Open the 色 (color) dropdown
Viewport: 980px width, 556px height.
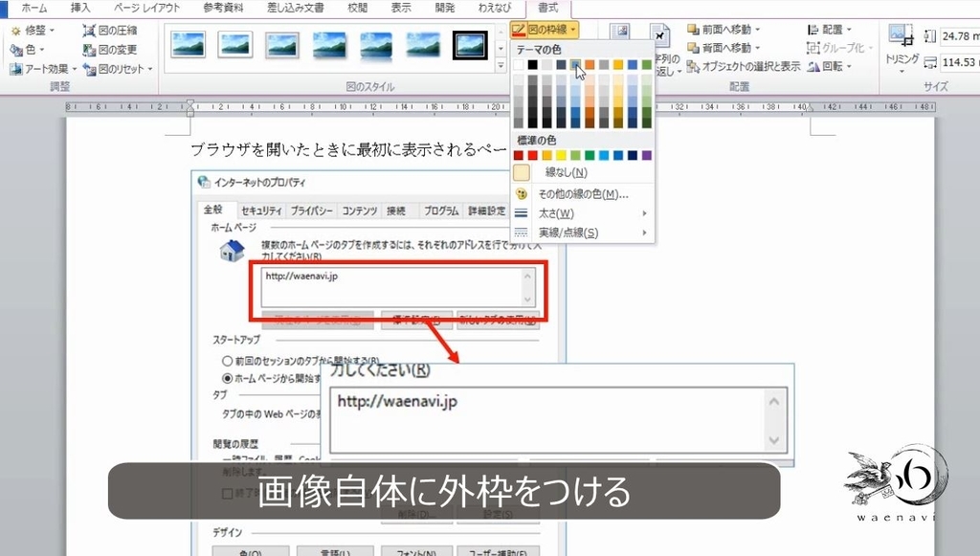click(x=28, y=50)
